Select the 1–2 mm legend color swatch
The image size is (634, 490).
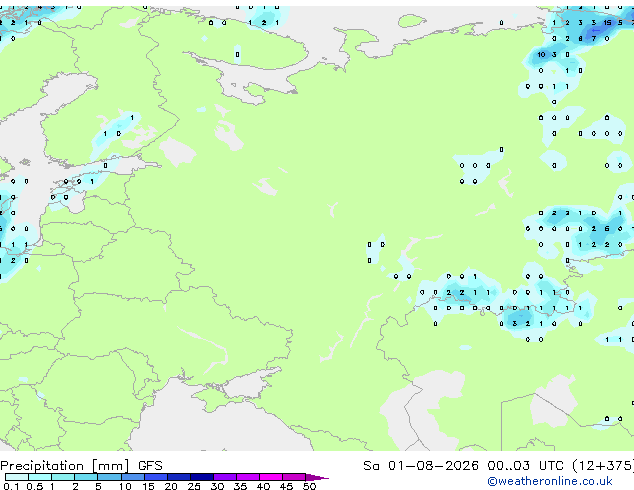63,477
